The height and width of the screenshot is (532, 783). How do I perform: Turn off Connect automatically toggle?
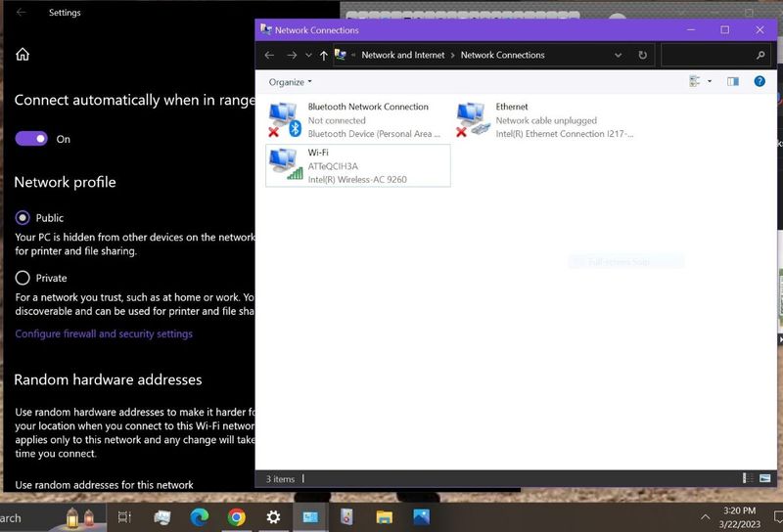[30, 139]
